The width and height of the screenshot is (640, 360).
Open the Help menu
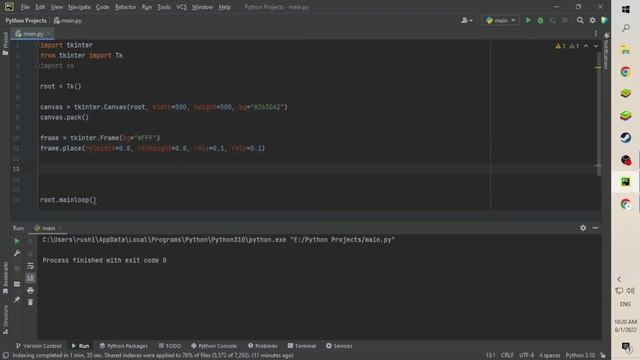(x=224, y=7)
